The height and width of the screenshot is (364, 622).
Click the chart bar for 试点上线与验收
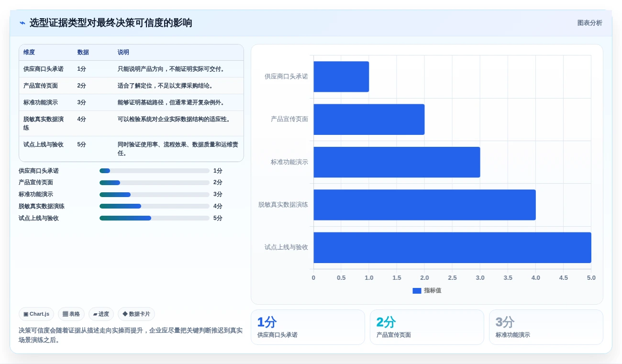452,248
